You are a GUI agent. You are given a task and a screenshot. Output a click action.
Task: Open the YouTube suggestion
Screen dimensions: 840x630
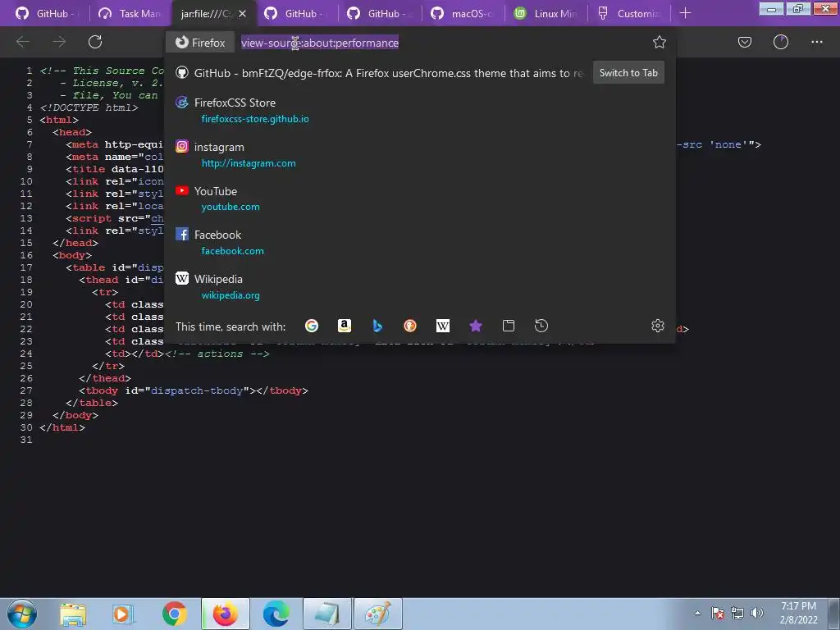tap(419, 199)
